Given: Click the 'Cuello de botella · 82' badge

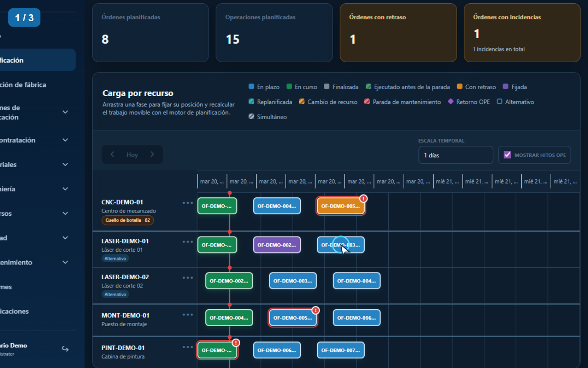Looking at the screenshot, I should [128, 220].
